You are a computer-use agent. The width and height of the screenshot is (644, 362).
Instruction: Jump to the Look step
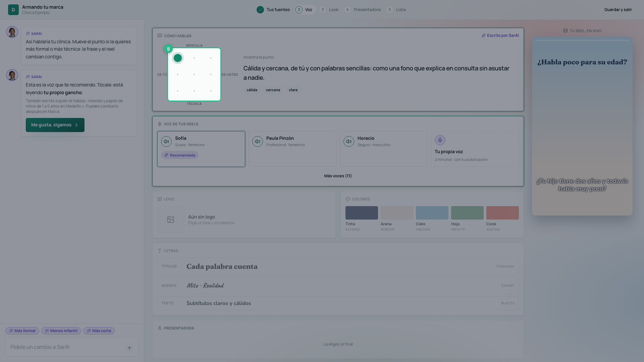click(329, 10)
